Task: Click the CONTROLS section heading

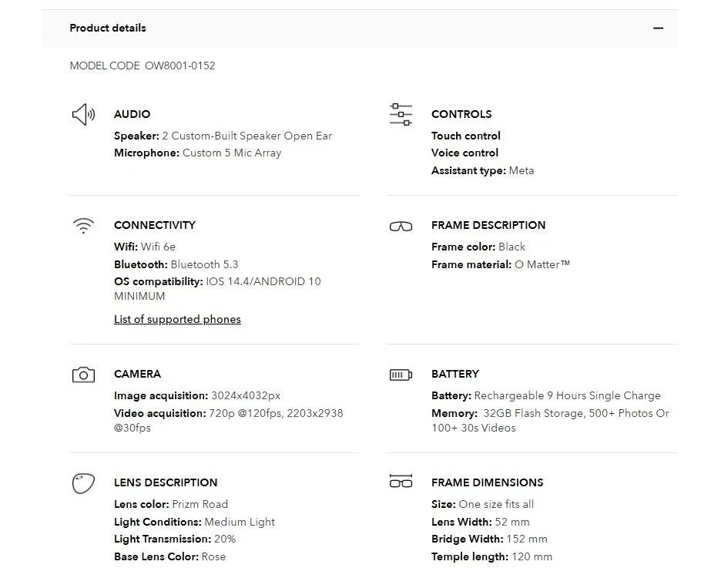Action: (x=461, y=114)
